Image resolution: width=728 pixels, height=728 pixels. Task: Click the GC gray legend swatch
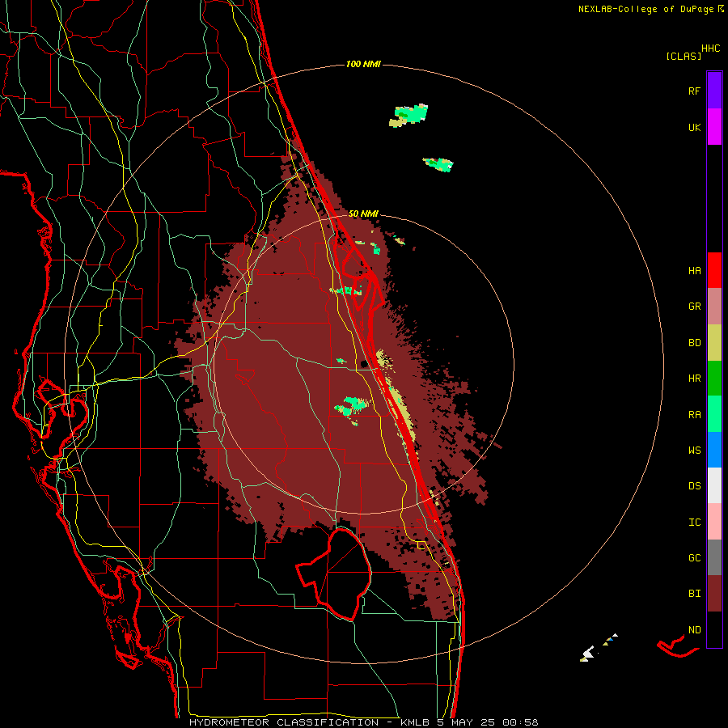click(714, 557)
